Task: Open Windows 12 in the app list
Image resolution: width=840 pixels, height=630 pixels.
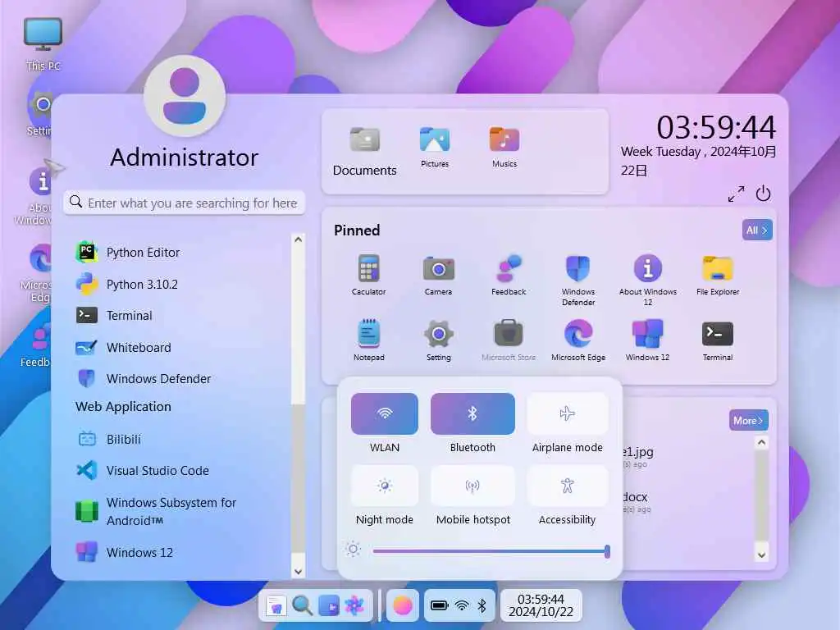Action: (125, 552)
